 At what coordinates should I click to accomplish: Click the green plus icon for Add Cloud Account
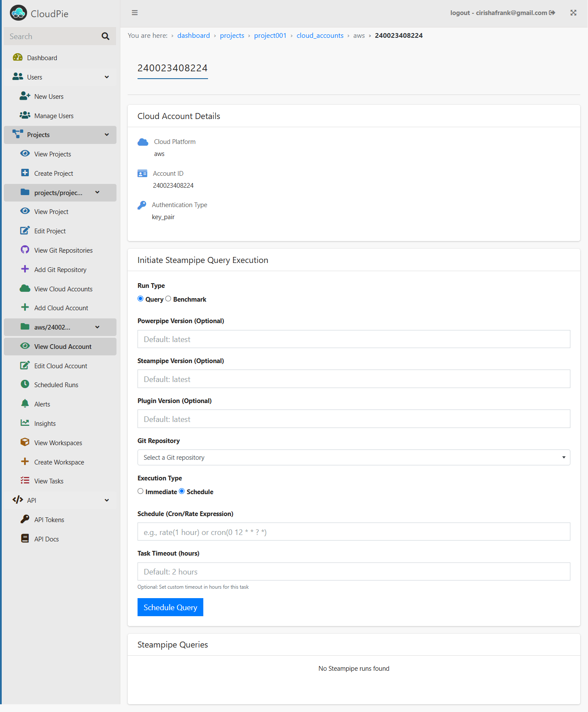pos(25,307)
